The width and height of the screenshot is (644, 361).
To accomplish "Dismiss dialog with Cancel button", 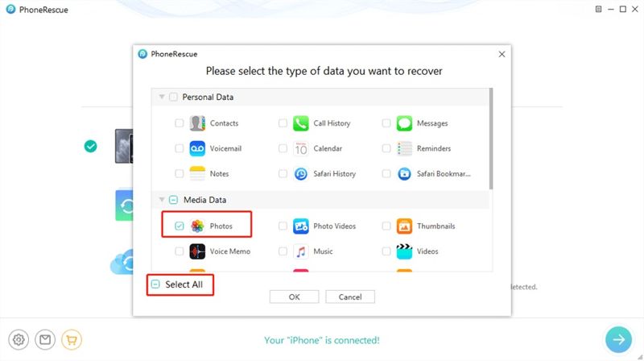I will tap(350, 297).
